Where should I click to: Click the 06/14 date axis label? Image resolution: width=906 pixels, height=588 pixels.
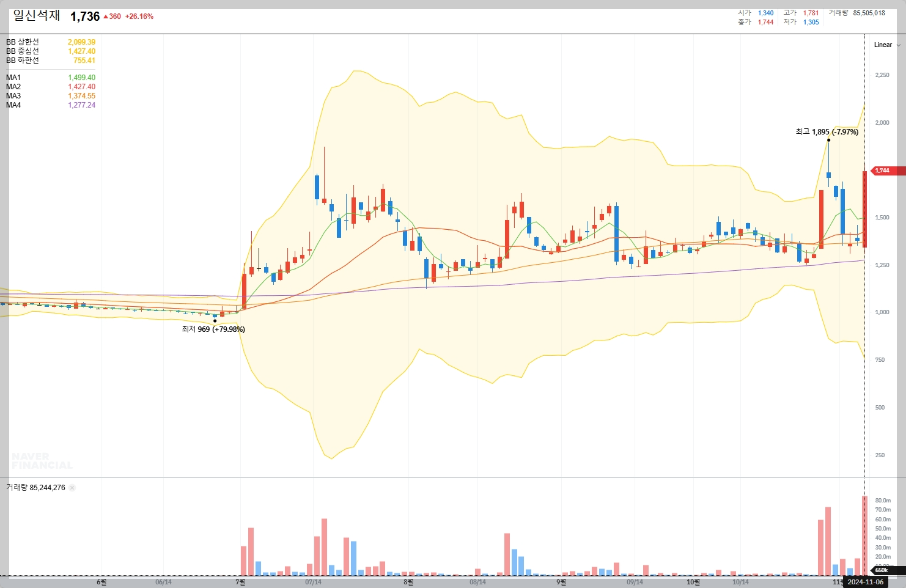pyautogui.click(x=163, y=582)
